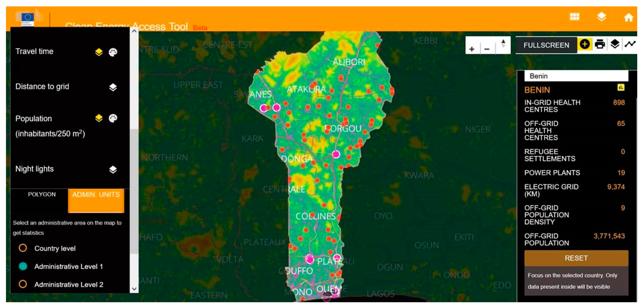The height and width of the screenshot is (308, 644).
Task: Toggle Travel time layer visibility
Action: click(99, 52)
